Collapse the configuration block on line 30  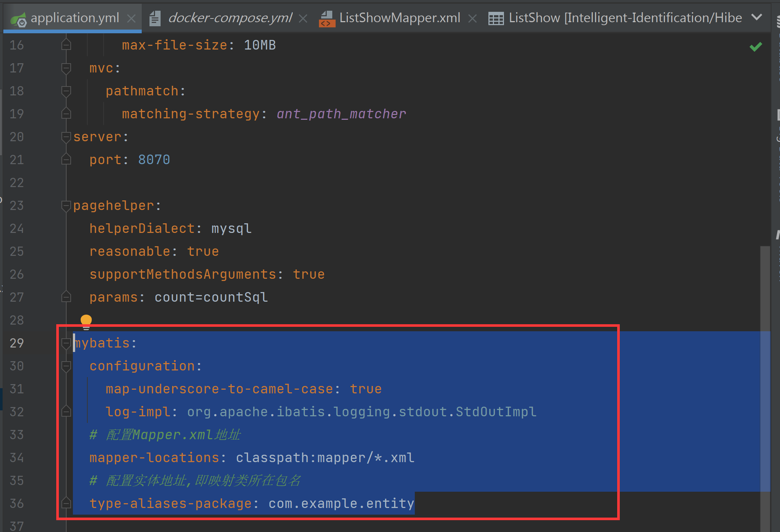tap(66, 366)
